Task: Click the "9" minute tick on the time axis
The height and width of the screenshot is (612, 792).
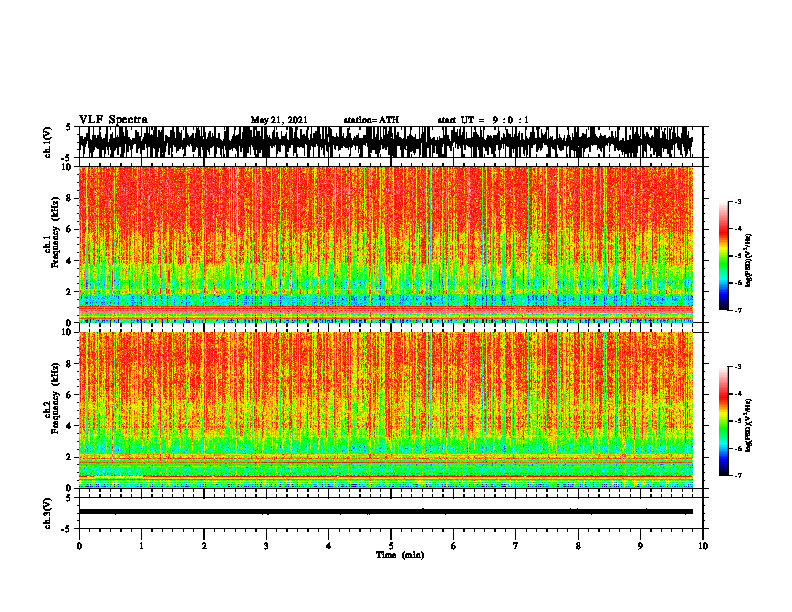Action: [640, 546]
